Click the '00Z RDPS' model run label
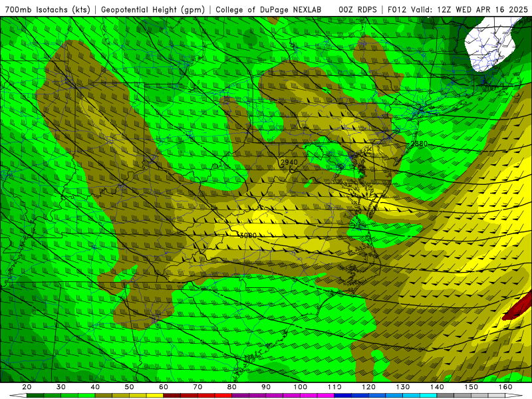532x399 pixels. [358, 9]
